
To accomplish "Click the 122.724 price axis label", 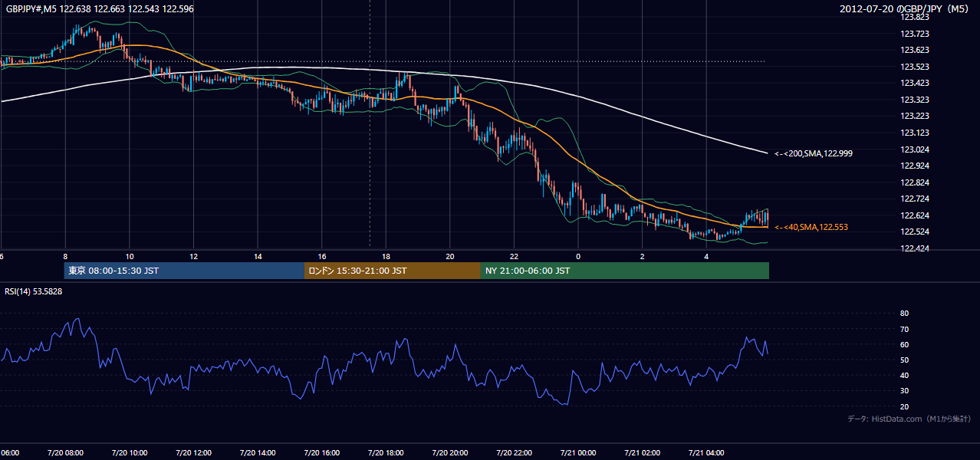I will click(914, 199).
